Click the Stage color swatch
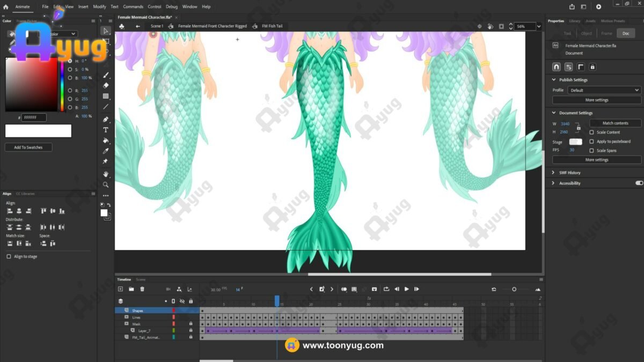The height and width of the screenshot is (362, 644). pyautogui.click(x=575, y=142)
